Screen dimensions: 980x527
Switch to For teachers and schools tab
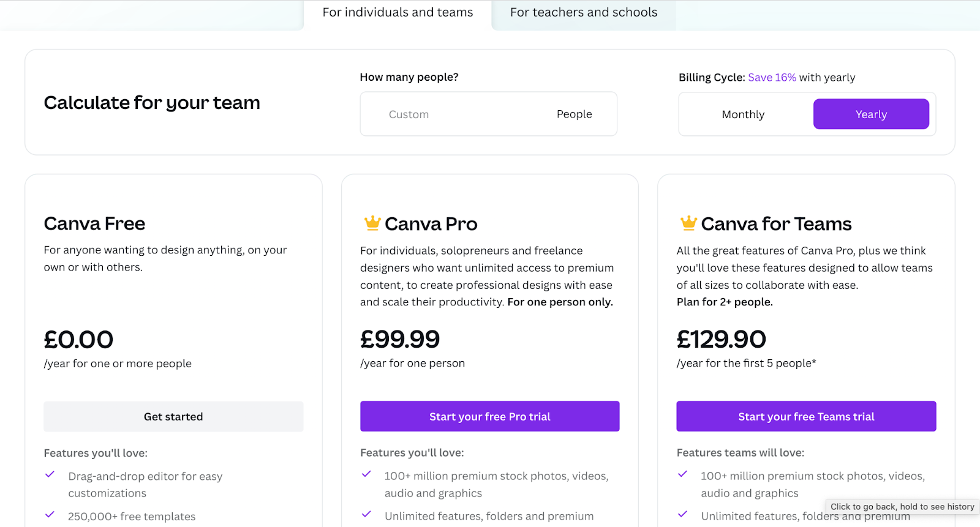point(583,13)
